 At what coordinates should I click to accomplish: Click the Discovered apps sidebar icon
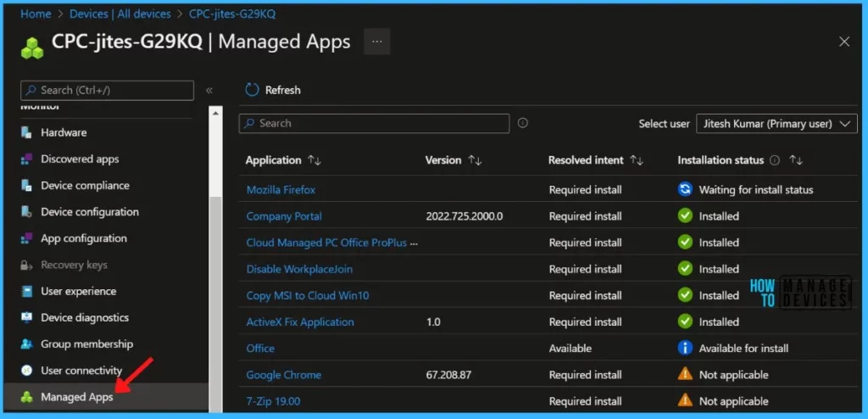pos(26,159)
